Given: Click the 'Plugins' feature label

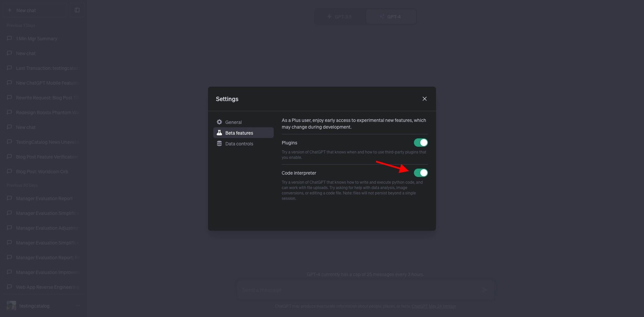Looking at the screenshot, I should tap(289, 143).
